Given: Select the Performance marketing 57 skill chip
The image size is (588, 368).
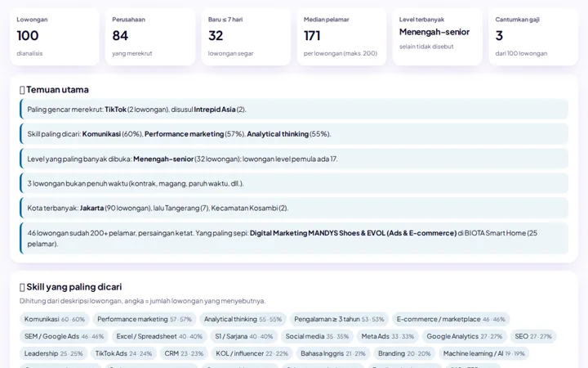Looking at the screenshot, I should [x=145, y=319].
